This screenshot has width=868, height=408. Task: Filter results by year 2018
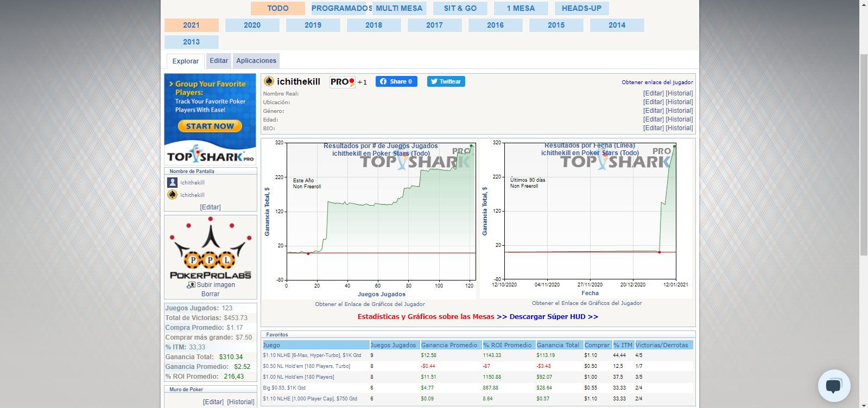pos(374,25)
